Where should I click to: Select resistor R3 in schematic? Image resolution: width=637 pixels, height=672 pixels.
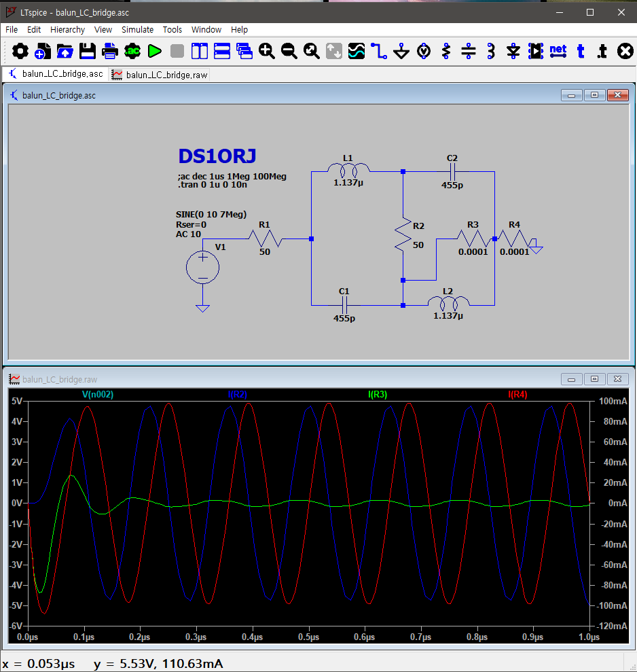473,238
